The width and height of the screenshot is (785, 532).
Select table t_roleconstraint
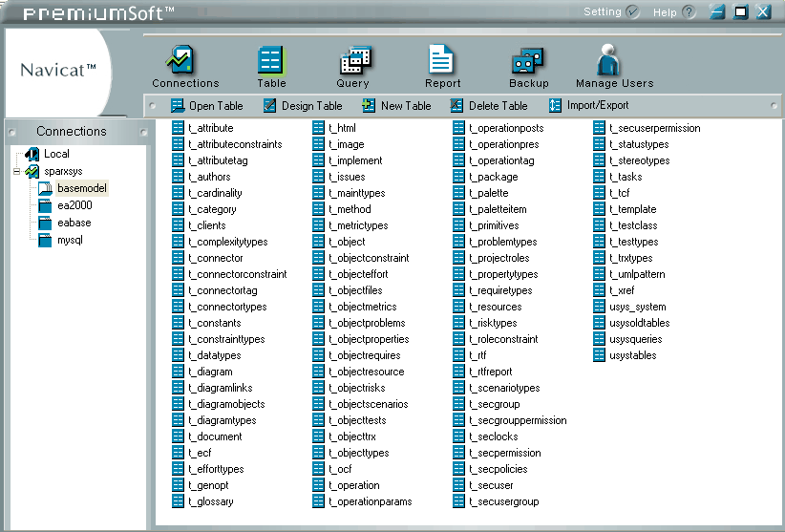(503, 339)
